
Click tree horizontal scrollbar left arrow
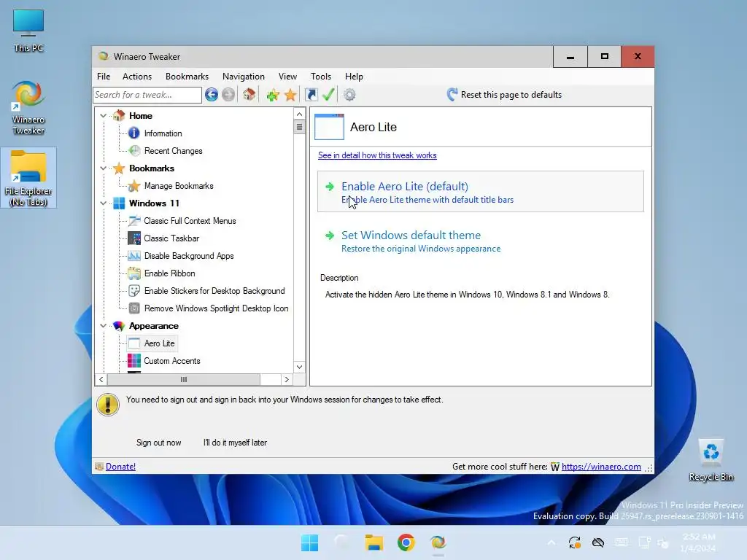point(101,379)
